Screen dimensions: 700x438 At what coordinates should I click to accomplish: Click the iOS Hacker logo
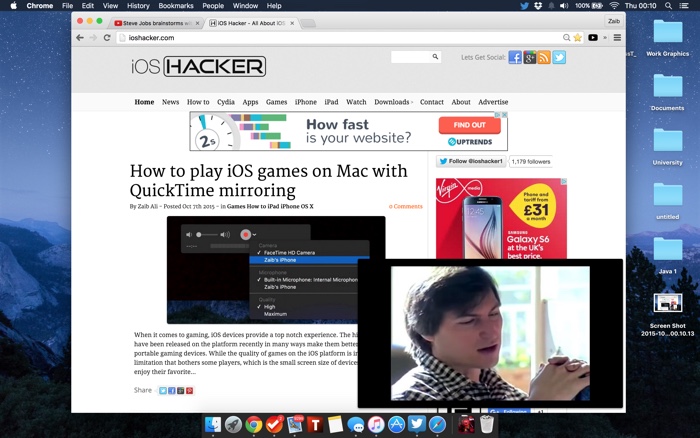pos(198,67)
